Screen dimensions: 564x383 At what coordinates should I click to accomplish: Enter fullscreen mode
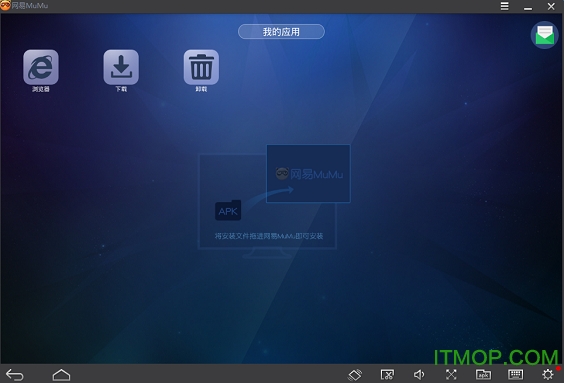[451, 375]
